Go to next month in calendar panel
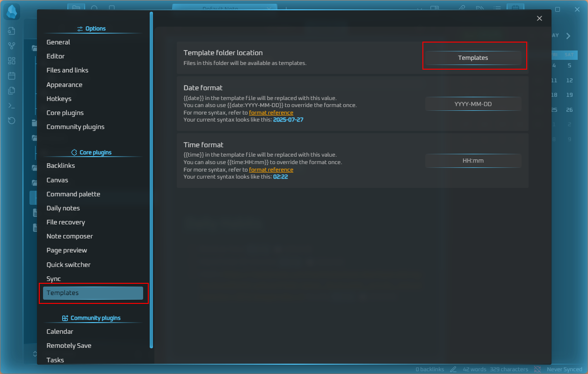588x374 pixels. click(x=568, y=36)
